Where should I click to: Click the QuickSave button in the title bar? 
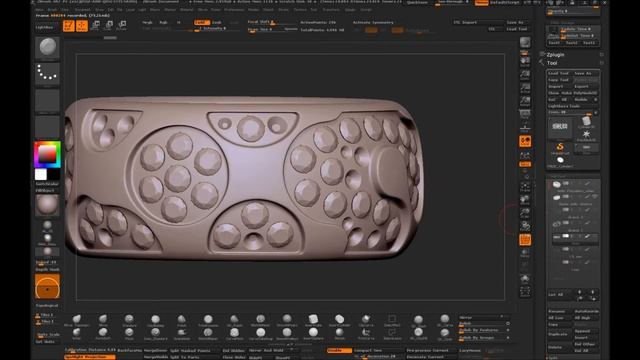coord(416,2)
